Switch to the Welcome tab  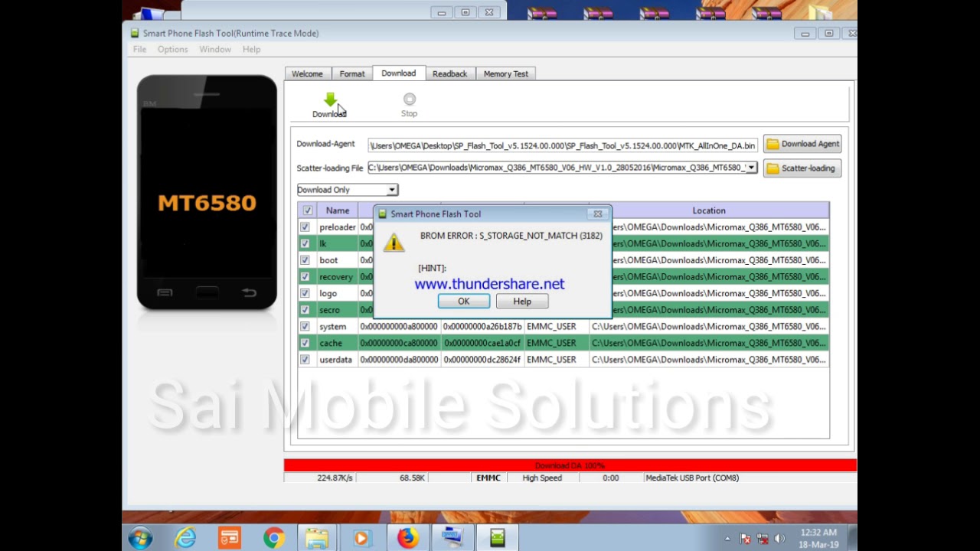[x=307, y=73]
